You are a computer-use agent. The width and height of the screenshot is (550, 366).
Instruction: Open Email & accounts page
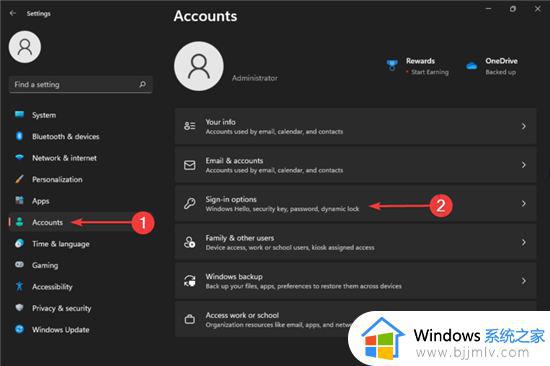pyautogui.click(x=355, y=165)
